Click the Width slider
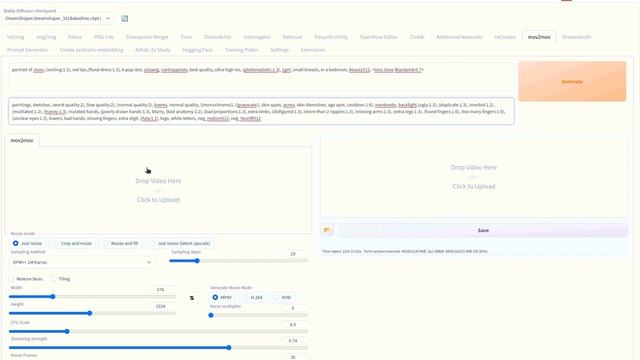The height and width of the screenshot is (360, 640). click(x=92, y=297)
